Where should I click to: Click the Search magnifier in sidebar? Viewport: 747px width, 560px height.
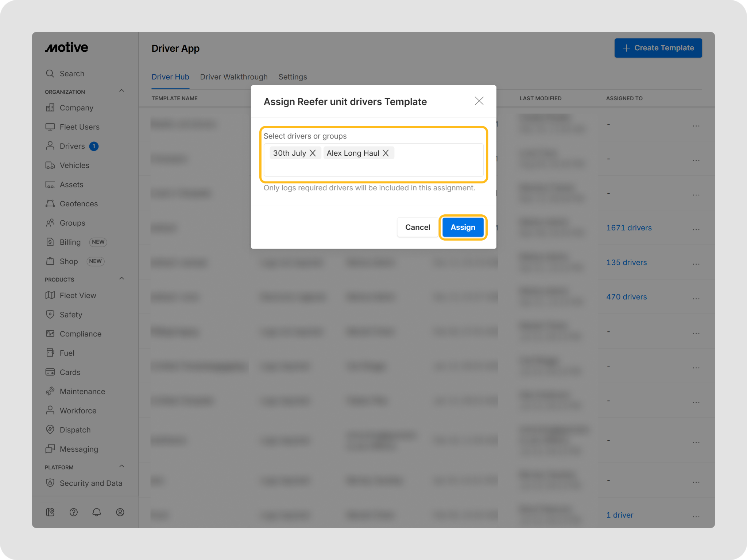[x=50, y=74]
